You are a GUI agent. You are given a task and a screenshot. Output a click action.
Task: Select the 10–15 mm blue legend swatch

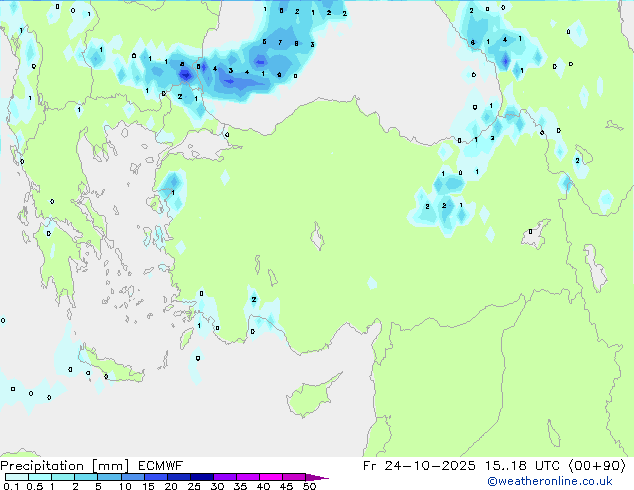pyautogui.click(x=132, y=477)
